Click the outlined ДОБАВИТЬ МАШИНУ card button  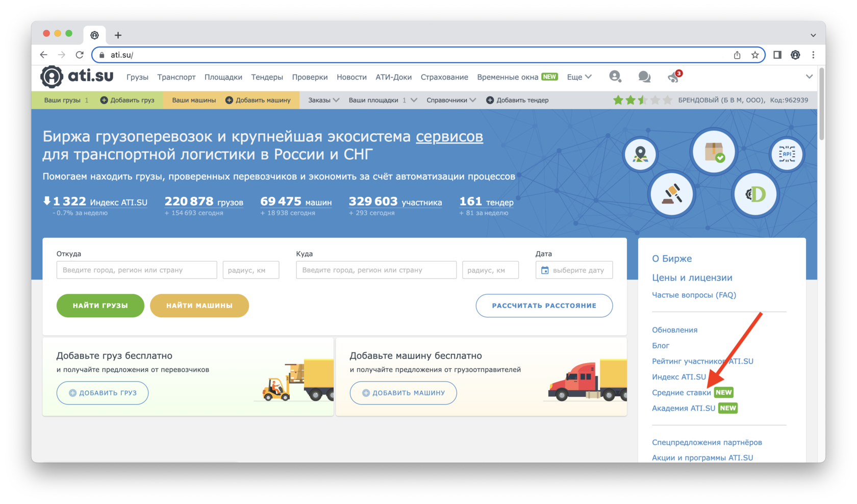tap(404, 393)
